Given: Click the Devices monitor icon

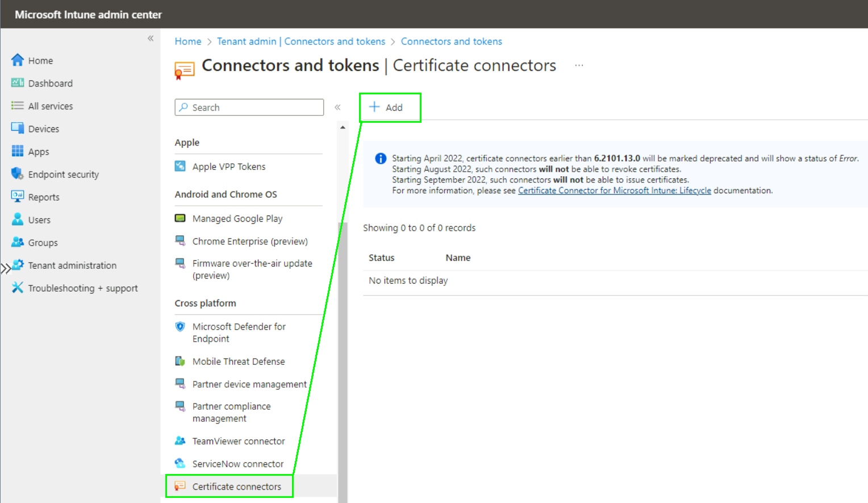Looking at the screenshot, I should pyautogui.click(x=18, y=128).
